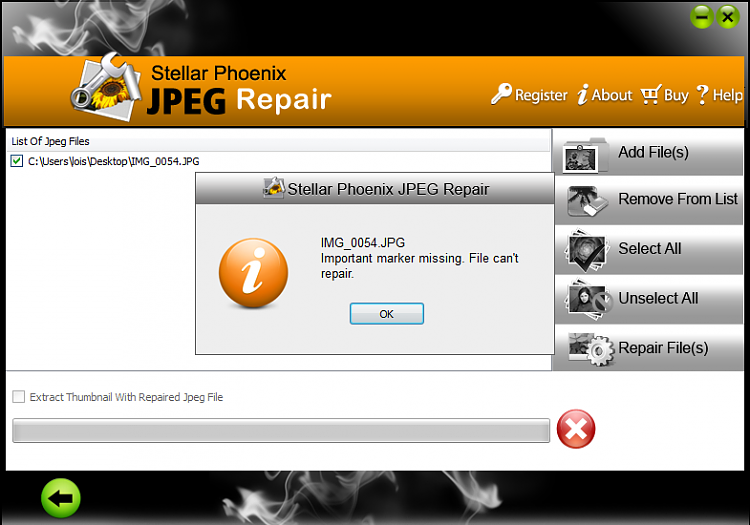Click OK in the error dialog
This screenshot has width=750, height=525.
(386, 314)
